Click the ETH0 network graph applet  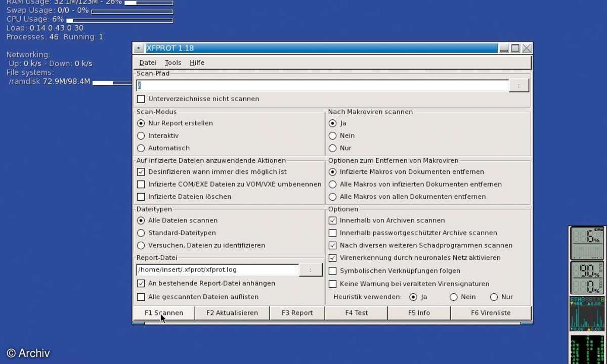(x=587, y=314)
